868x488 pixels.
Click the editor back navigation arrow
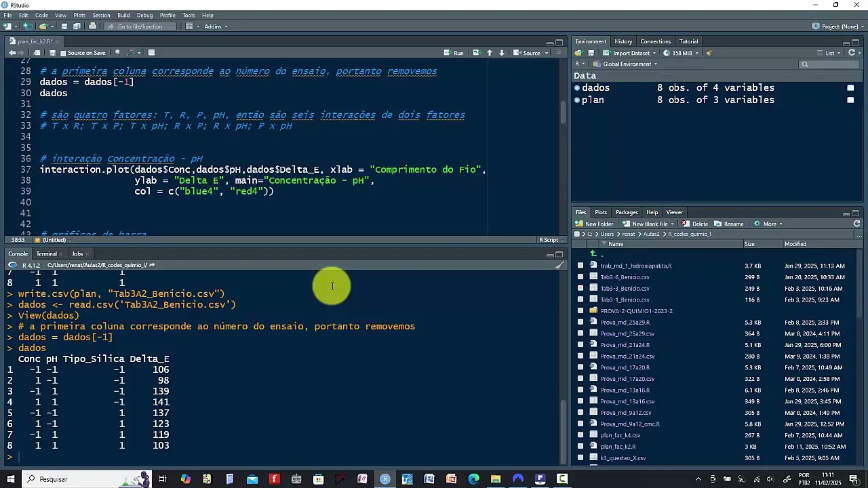(x=12, y=53)
